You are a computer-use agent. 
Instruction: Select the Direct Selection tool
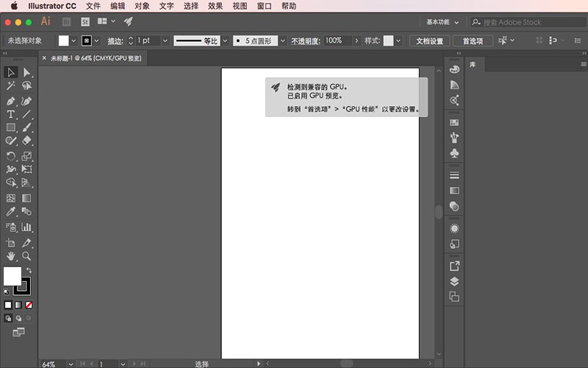point(26,72)
